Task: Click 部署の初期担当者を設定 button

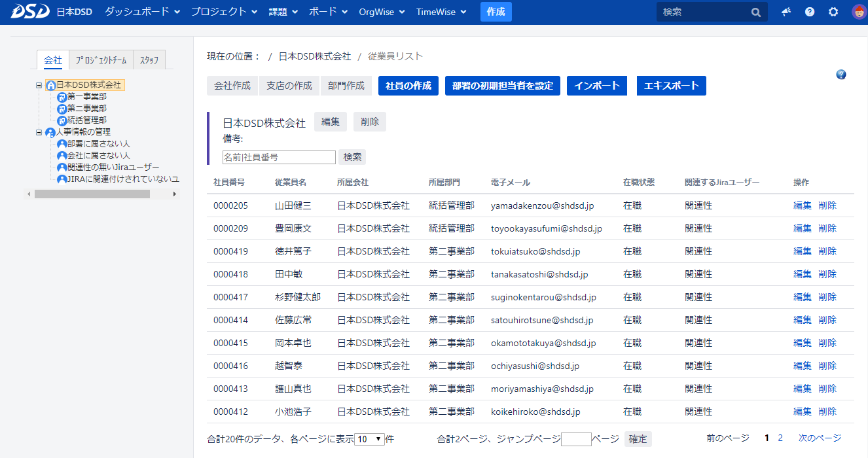Action: 503,86
